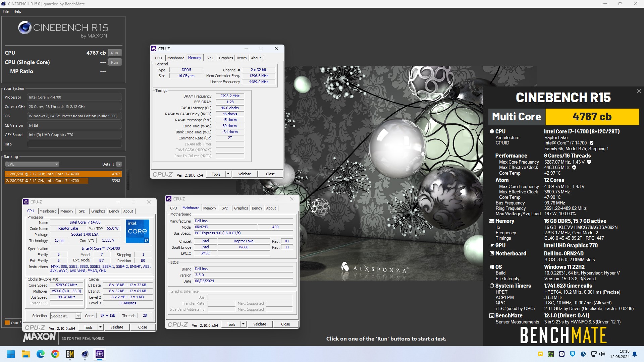Image resolution: width=644 pixels, height=362 pixels.
Task: Close the BenchMate result overlay panel
Action: pyautogui.click(x=639, y=91)
